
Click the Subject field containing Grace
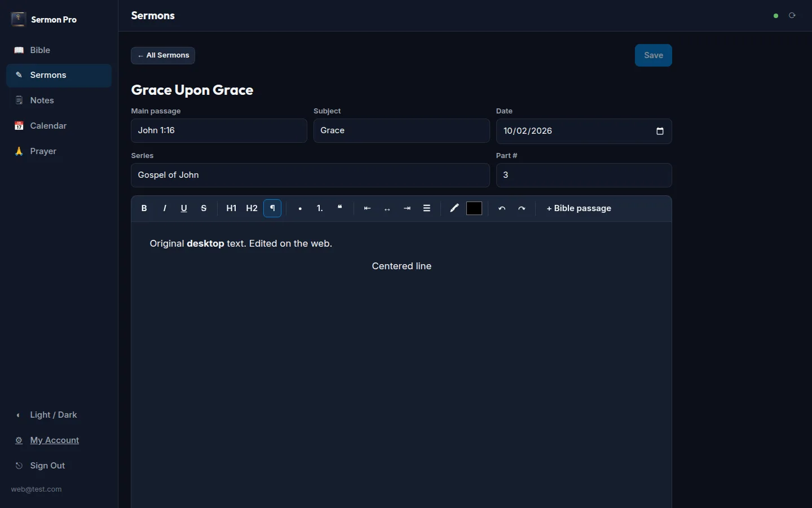(401, 130)
